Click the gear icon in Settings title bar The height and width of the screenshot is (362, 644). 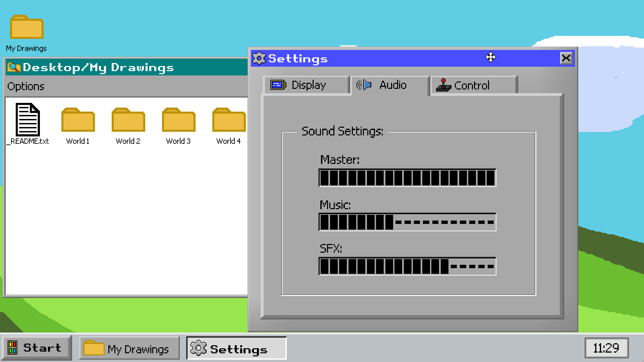[x=259, y=59]
